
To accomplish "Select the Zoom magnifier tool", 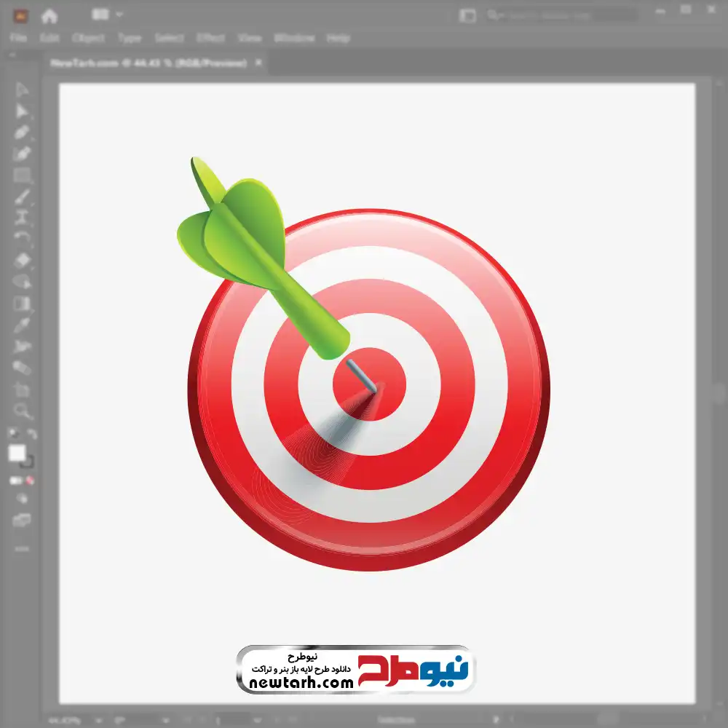I will pos(22,411).
